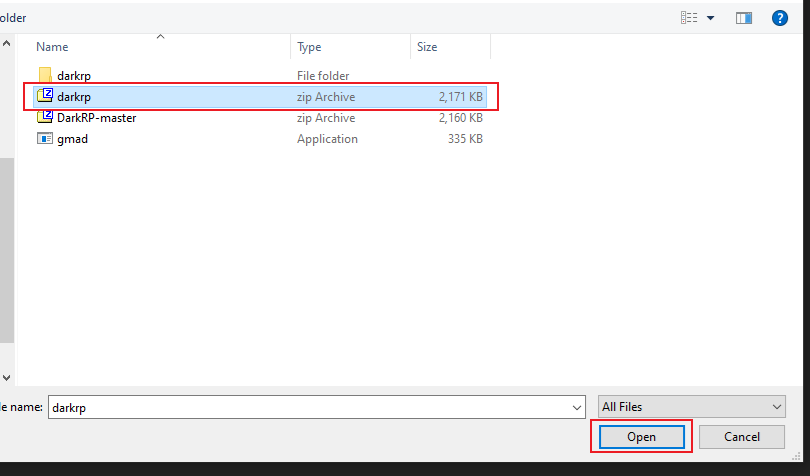The height and width of the screenshot is (476, 810).
Task: Click the File folder type cell
Action: [323, 76]
